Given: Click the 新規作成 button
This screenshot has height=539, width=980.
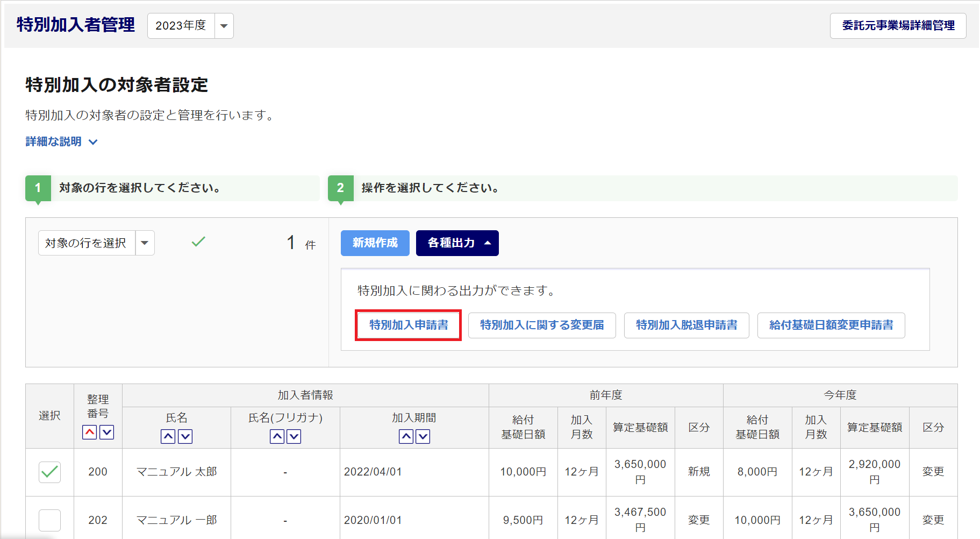Looking at the screenshot, I should click(x=375, y=243).
